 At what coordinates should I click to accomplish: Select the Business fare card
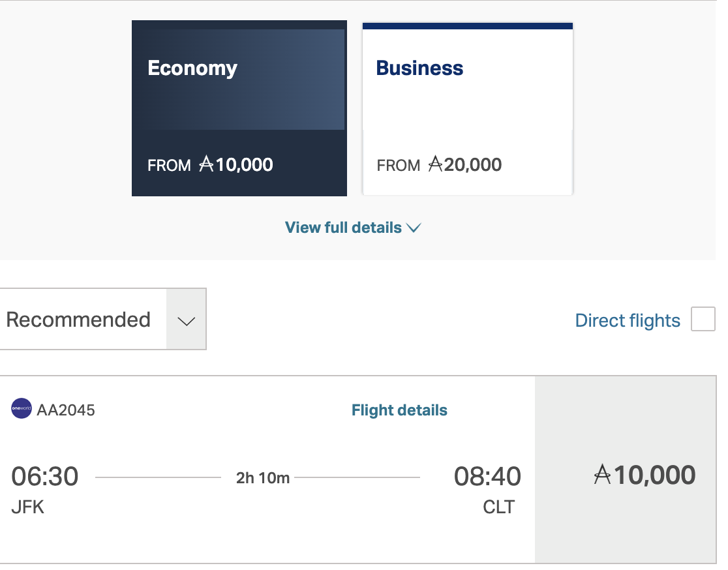point(467,108)
